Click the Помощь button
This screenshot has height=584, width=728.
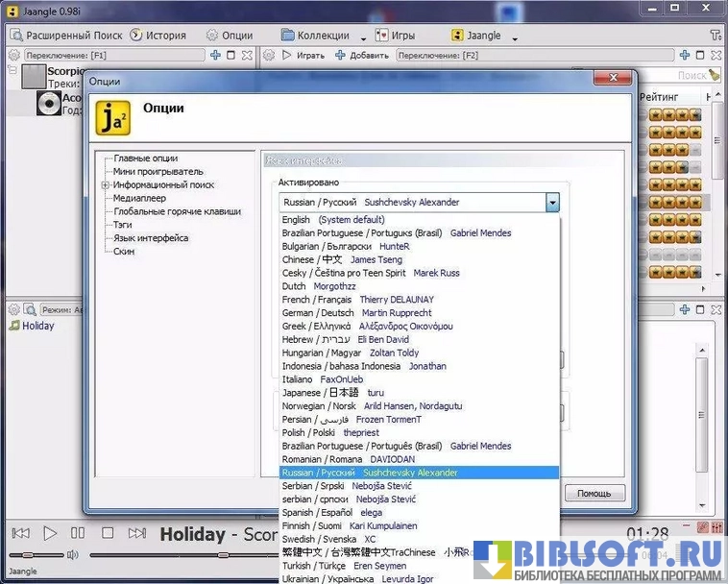click(x=595, y=494)
